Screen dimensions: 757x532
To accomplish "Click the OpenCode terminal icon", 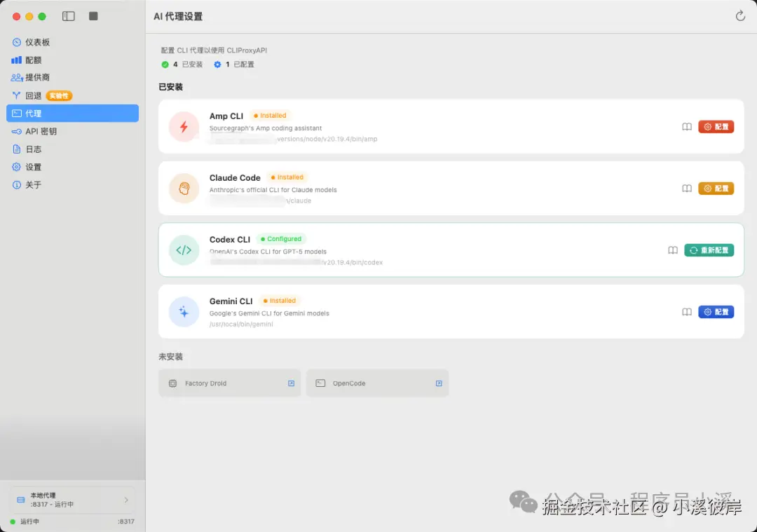I will 320,383.
